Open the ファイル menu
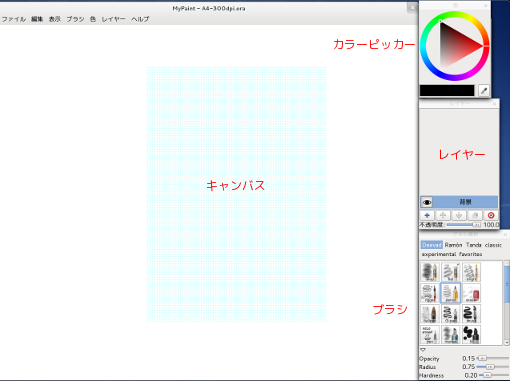Screen dimensions: 510x381 (14, 19)
